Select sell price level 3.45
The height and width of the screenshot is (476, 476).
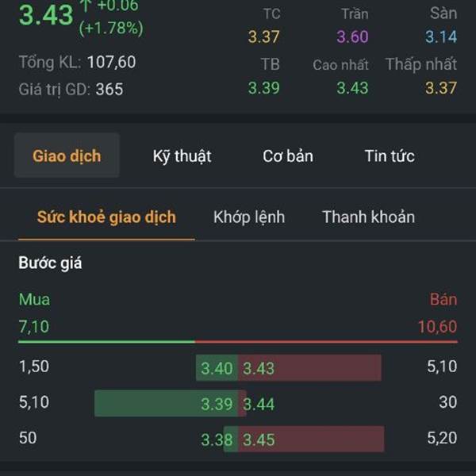click(259, 440)
